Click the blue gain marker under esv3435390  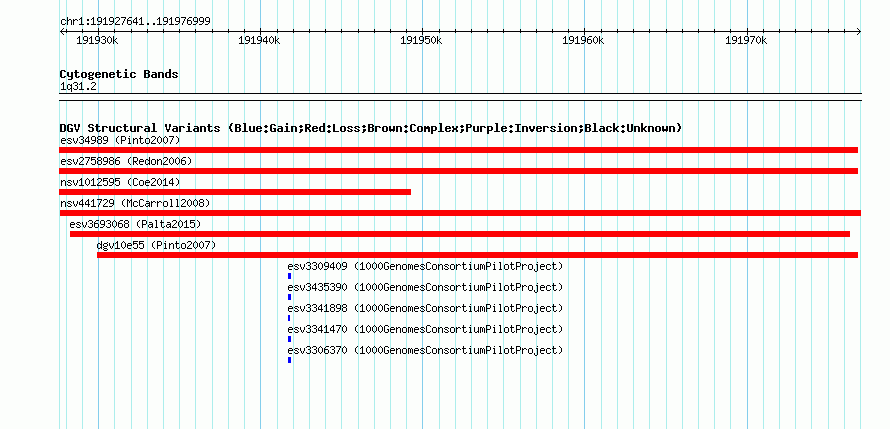click(x=289, y=297)
